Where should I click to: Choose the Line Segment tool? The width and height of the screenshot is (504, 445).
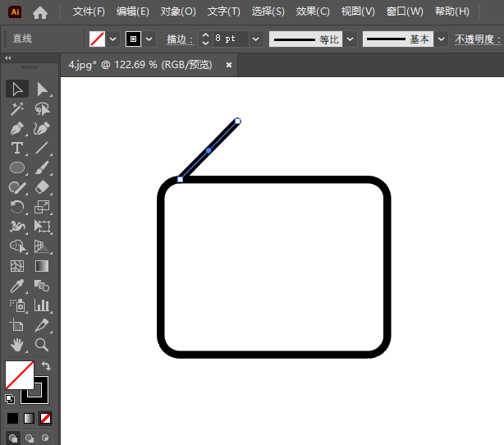click(42, 149)
